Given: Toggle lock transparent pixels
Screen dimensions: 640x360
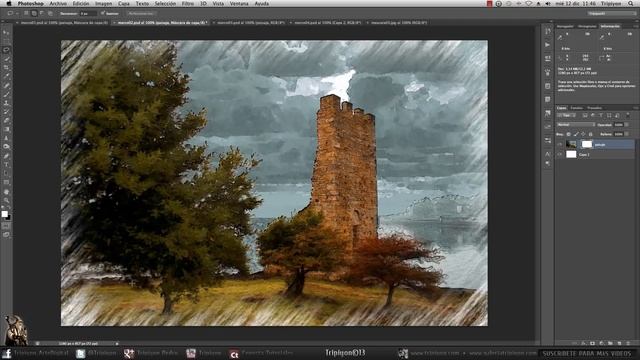Looking at the screenshot, I should [569, 134].
